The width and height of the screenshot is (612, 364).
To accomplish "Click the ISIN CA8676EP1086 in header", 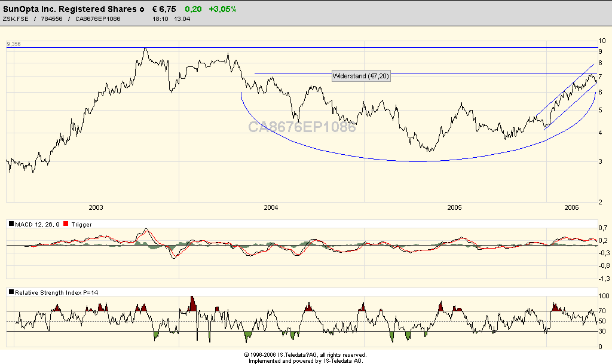I will (98, 19).
